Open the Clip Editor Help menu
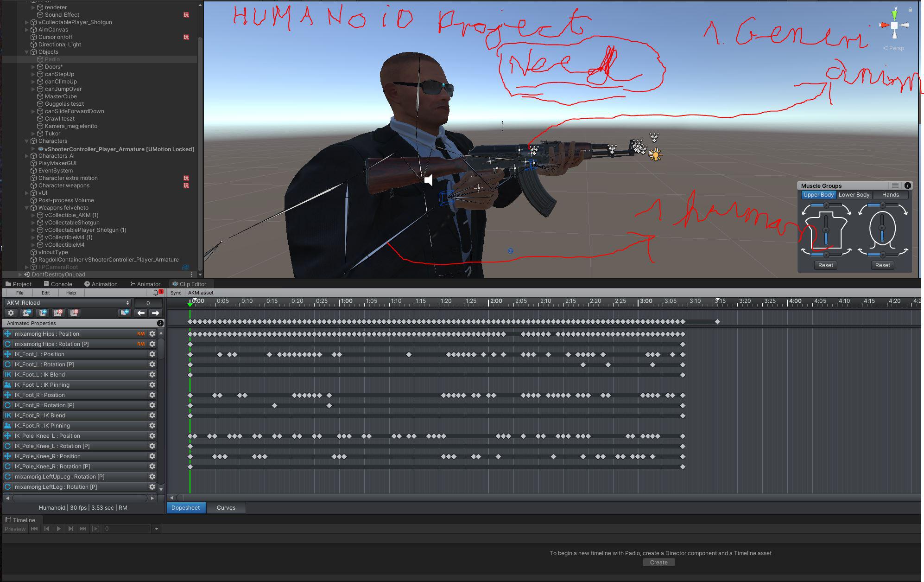 [71, 293]
